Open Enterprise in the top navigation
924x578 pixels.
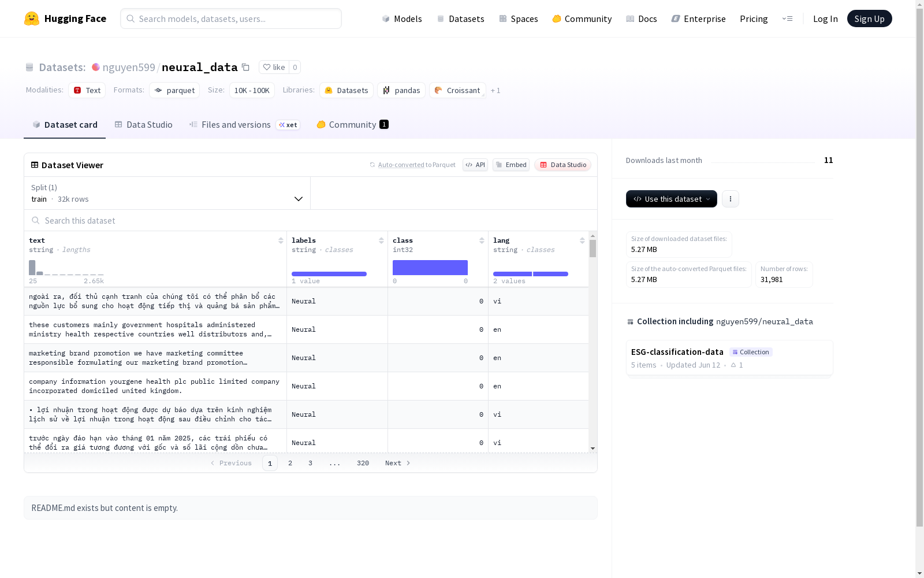click(x=698, y=18)
